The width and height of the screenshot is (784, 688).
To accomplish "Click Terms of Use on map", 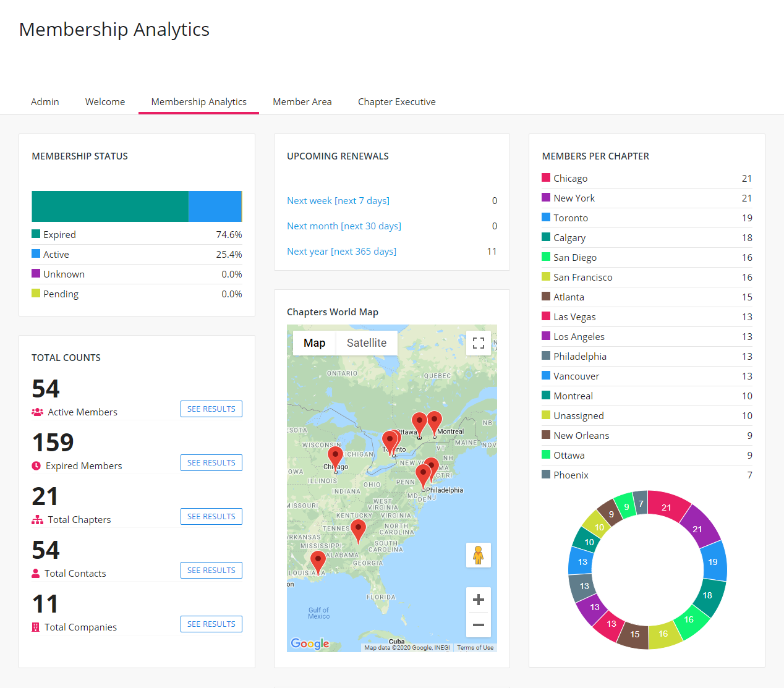I will 475,648.
